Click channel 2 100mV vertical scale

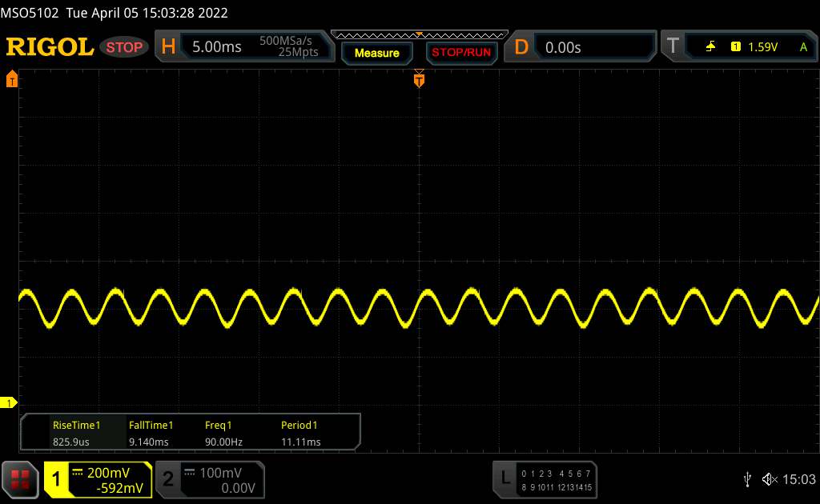tap(221, 473)
